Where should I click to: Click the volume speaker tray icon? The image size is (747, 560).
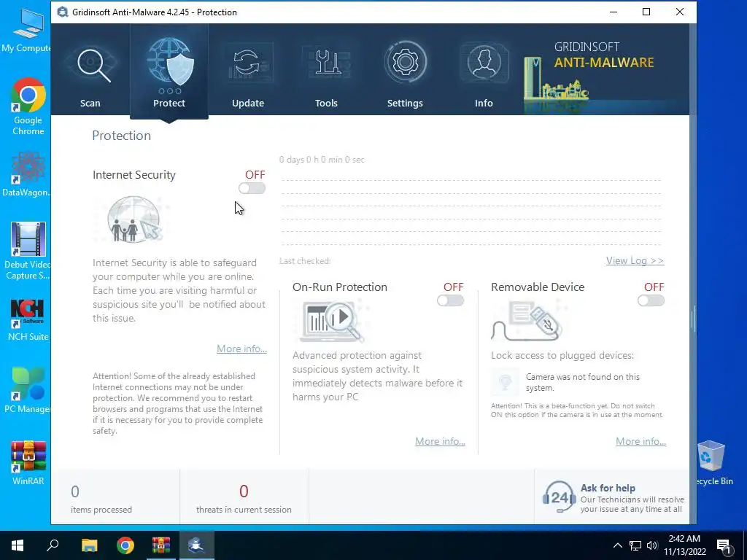[652, 545]
